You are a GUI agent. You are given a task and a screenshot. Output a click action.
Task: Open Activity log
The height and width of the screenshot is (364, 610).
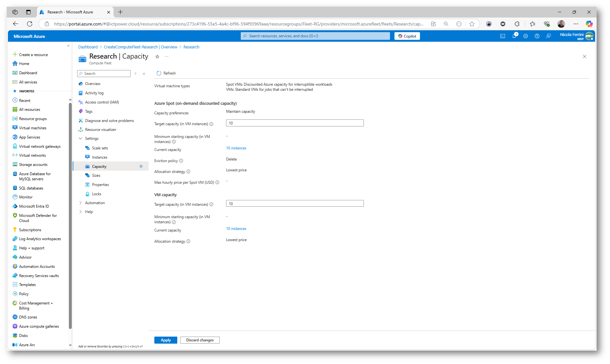tap(94, 93)
